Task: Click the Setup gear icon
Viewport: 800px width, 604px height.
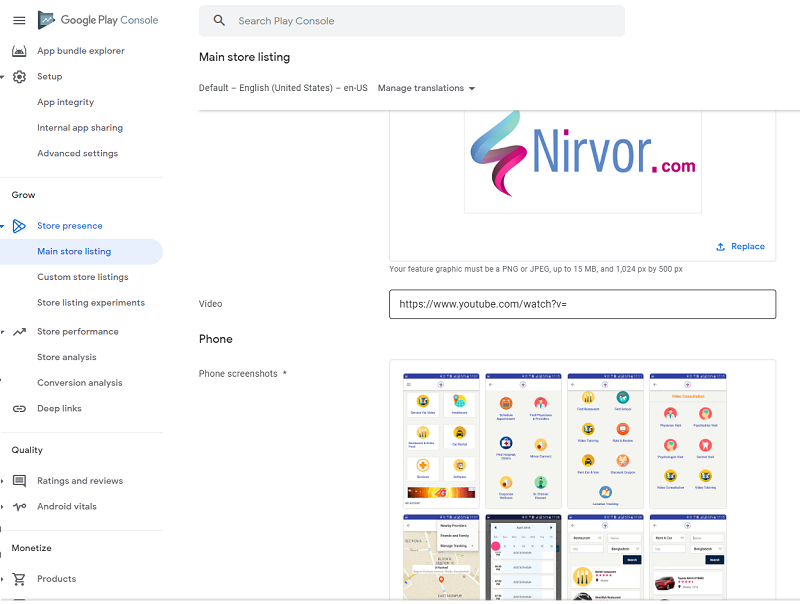Action: 19,77
